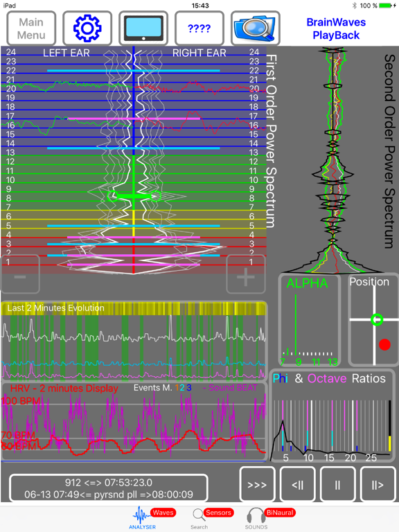This screenshot has width=399, height=532.
Task: Tap the RIGHT EAR label
Action: [x=199, y=53]
